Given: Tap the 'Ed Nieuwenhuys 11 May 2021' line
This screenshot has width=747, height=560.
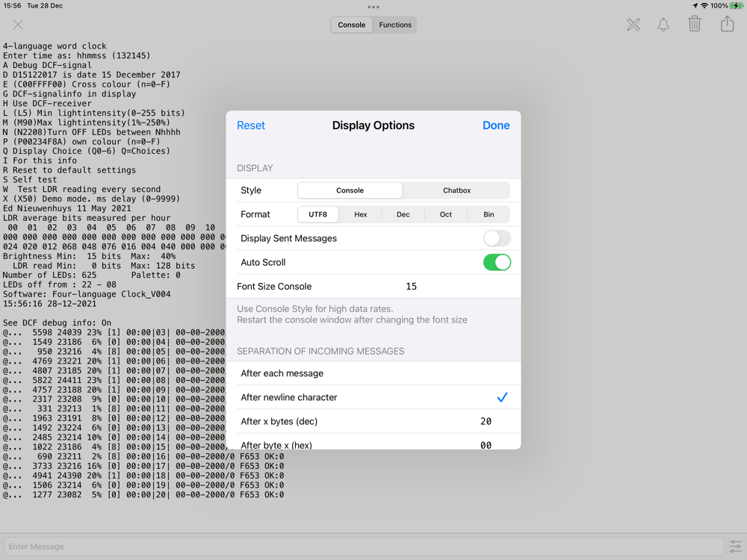Looking at the screenshot, I should click(66, 208).
